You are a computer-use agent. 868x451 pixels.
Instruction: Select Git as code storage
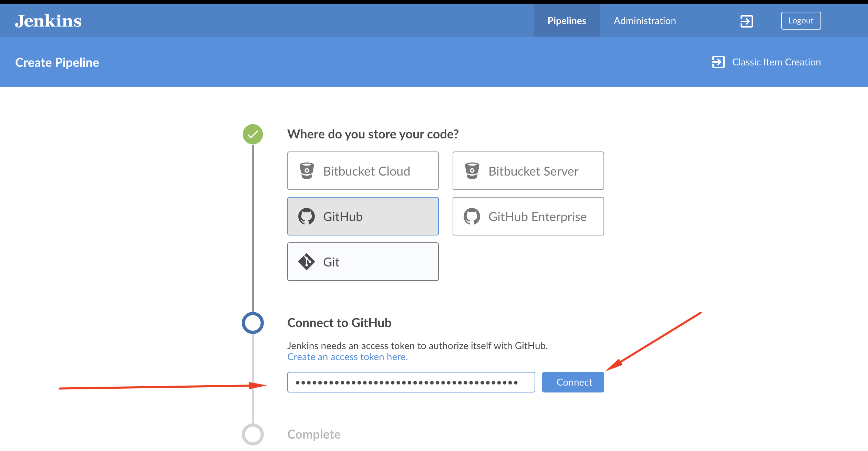(x=363, y=262)
